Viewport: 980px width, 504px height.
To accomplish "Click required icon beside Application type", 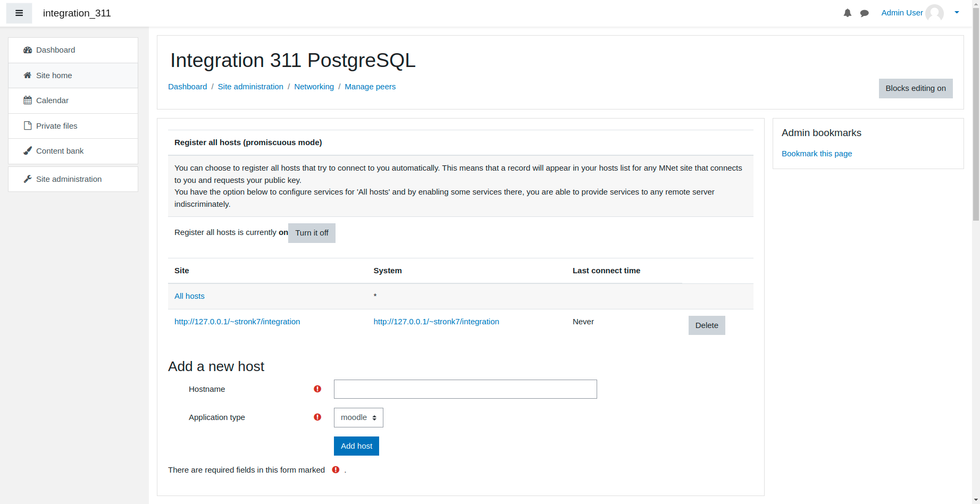I will point(317,417).
